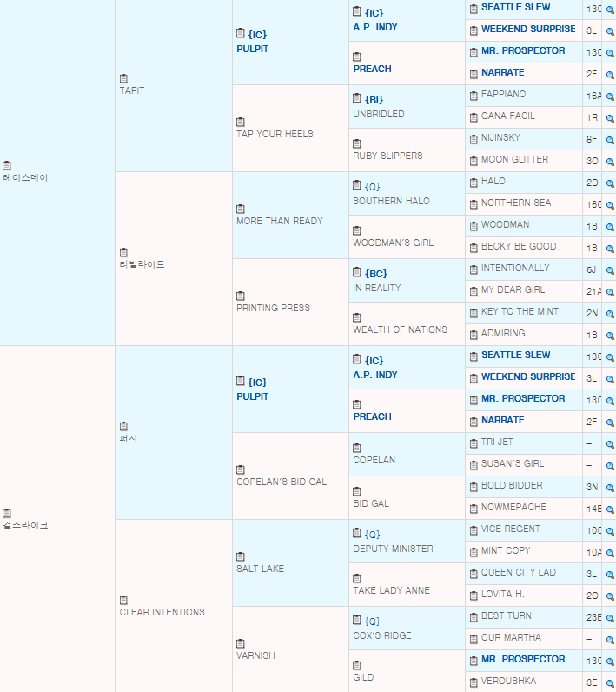Click the clipboard icon above 레이스데이
Image resolution: width=616 pixels, height=692 pixels.
7,165
